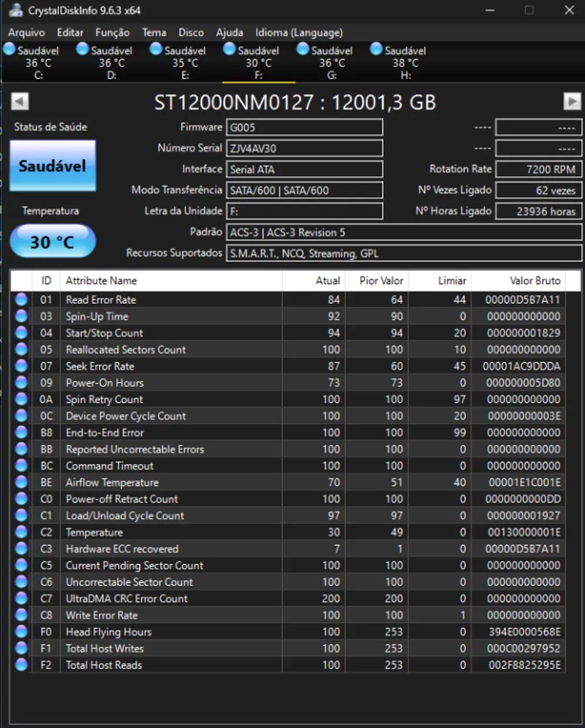Click the Interface field Serial ATA

click(304, 169)
